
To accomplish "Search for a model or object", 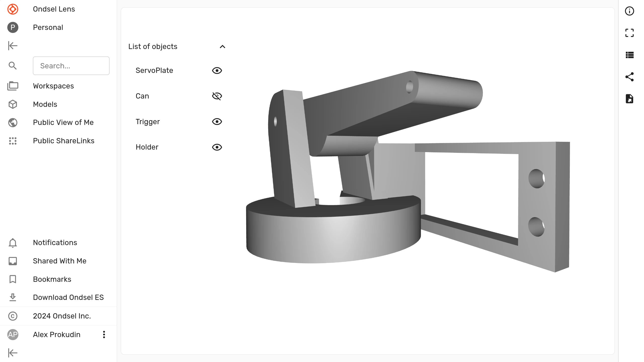I will pos(71,66).
